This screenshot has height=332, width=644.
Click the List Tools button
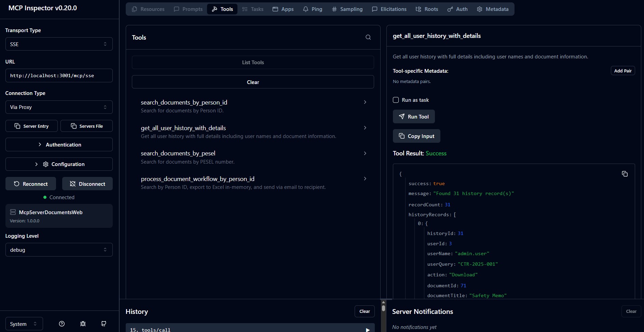[253, 63]
